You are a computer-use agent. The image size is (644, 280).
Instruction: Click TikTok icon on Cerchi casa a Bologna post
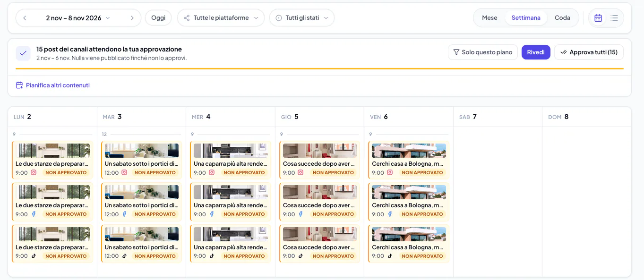390,256
